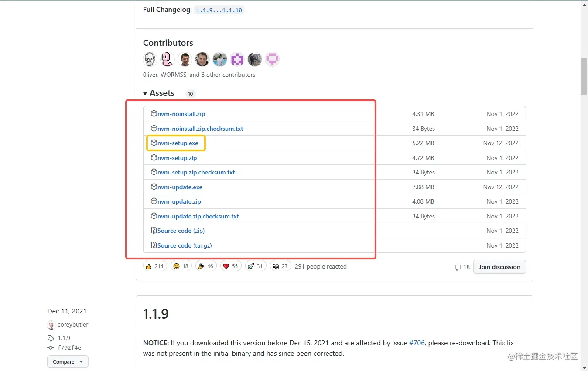Download Source code (tar.gz)
The image size is (588, 371).
coord(185,245)
